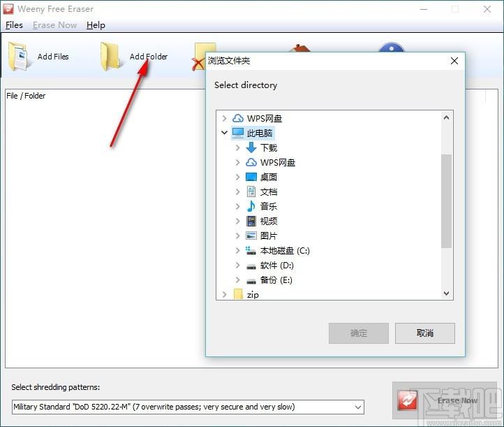Expand the 桌面 node

pos(237,177)
